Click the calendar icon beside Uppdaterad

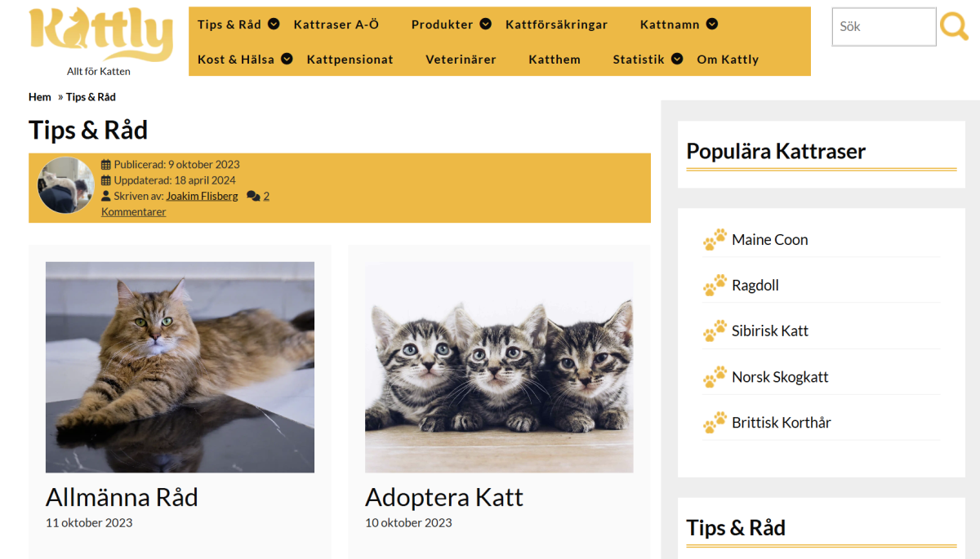(x=105, y=180)
